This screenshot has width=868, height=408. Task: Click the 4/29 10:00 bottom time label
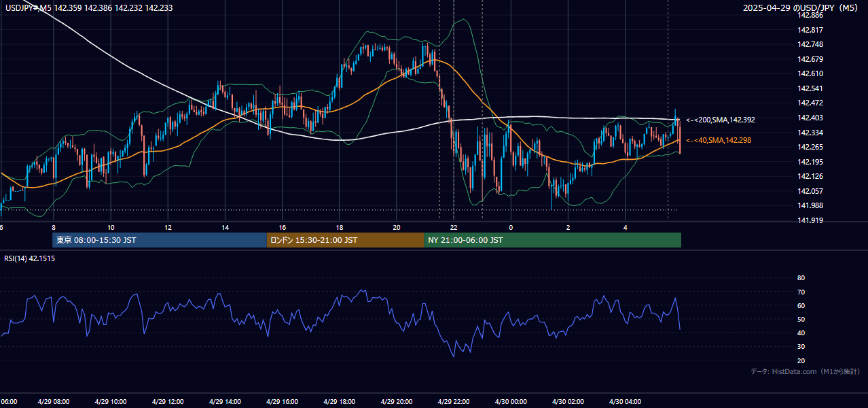[x=110, y=402]
